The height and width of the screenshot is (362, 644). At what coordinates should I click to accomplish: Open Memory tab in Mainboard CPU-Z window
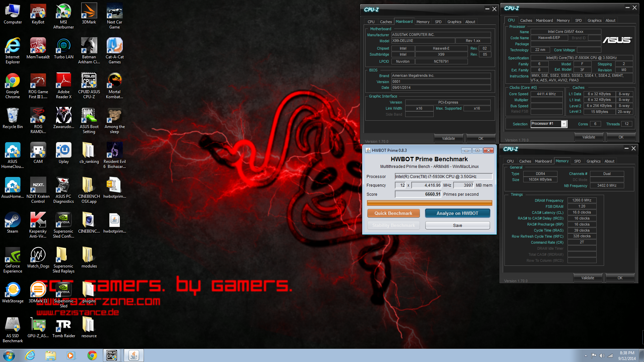tap(423, 22)
